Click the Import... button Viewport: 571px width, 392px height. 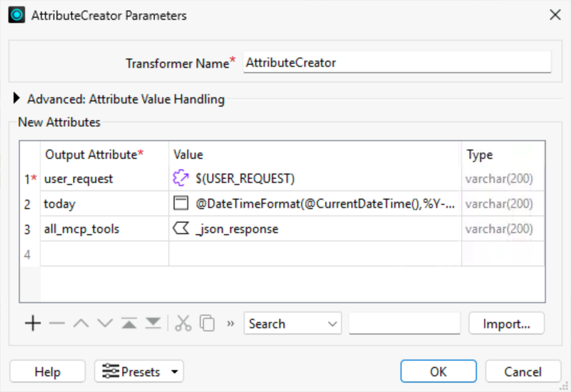pyautogui.click(x=507, y=323)
